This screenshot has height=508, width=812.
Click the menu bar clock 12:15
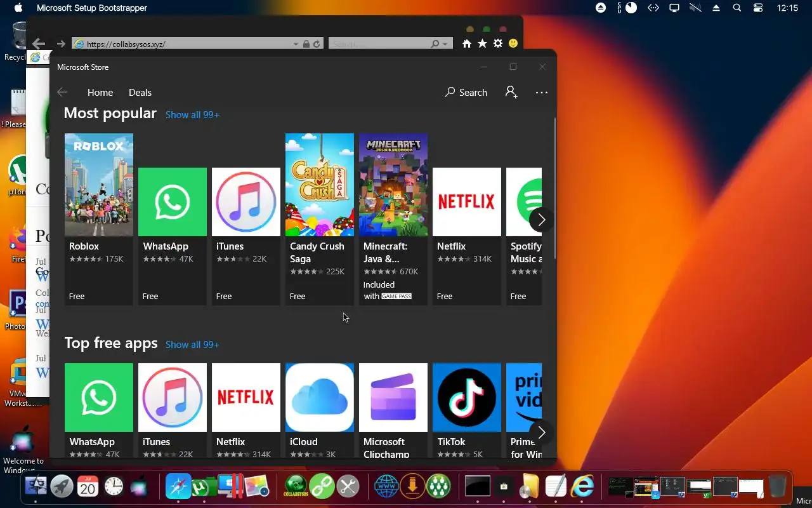click(787, 8)
